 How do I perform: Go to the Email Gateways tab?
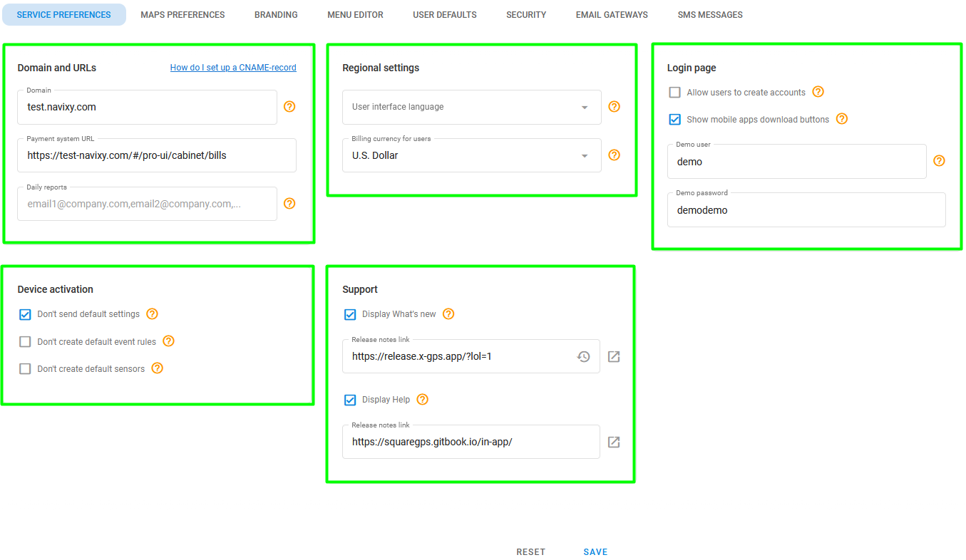tap(612, 14)
